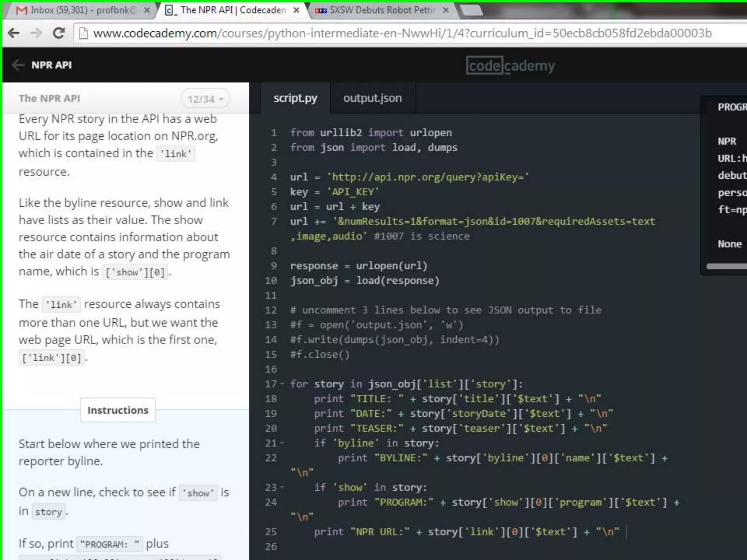Click the 'API_KEY' string on line 5
Image resolution: width=747 pixels, height=560 pixels.
tap(353, 192)
